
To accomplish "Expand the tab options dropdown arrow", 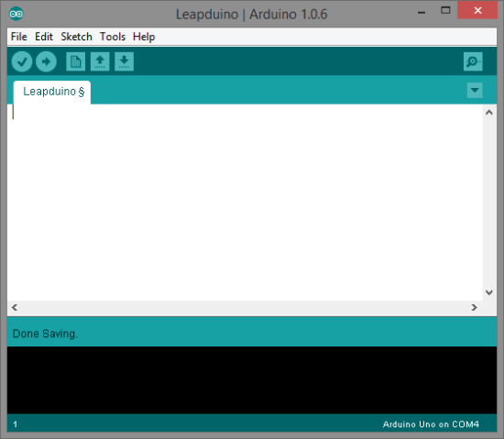I will click(x=475, y=91).
